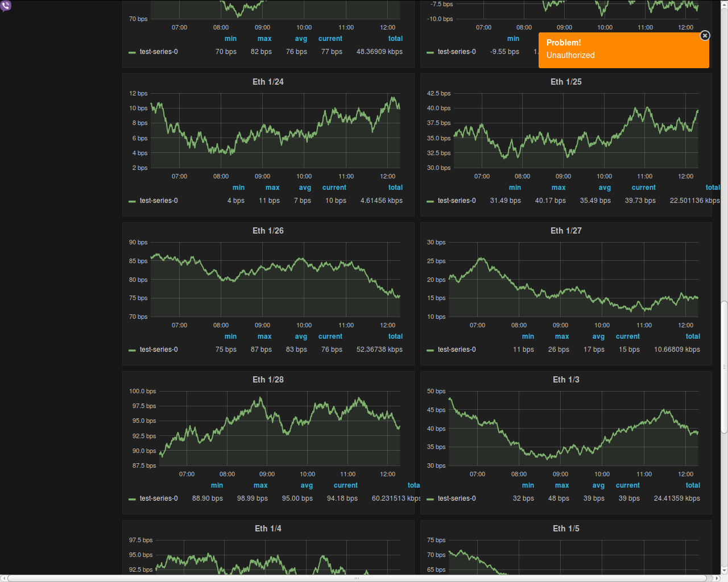The height and width of the screenshot is (582, 728).
Task: Toggle test-series-0 visibility in Eth 1/24
Action: pyautogui.click(x=159, y=201)
